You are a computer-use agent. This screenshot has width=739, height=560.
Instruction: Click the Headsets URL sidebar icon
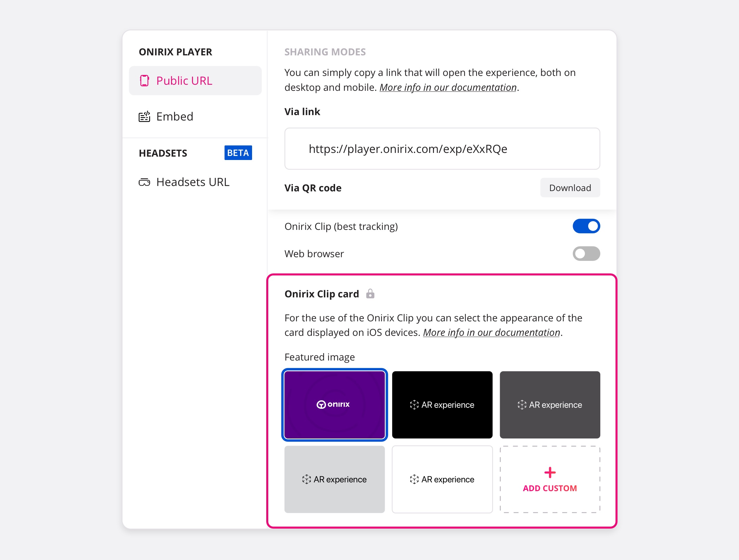point(145,182)
